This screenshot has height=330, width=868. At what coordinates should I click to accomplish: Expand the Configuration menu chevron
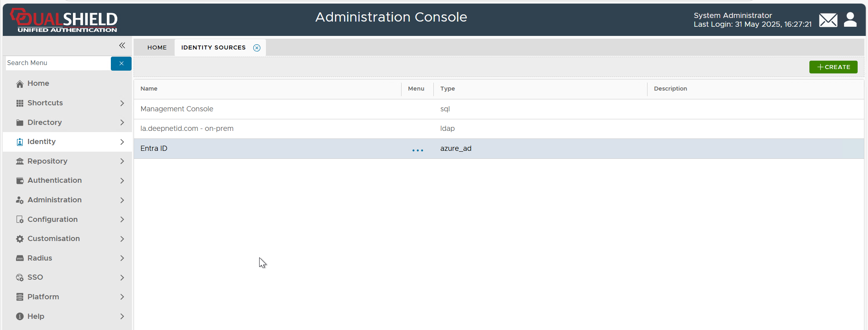tap(122, 219)
